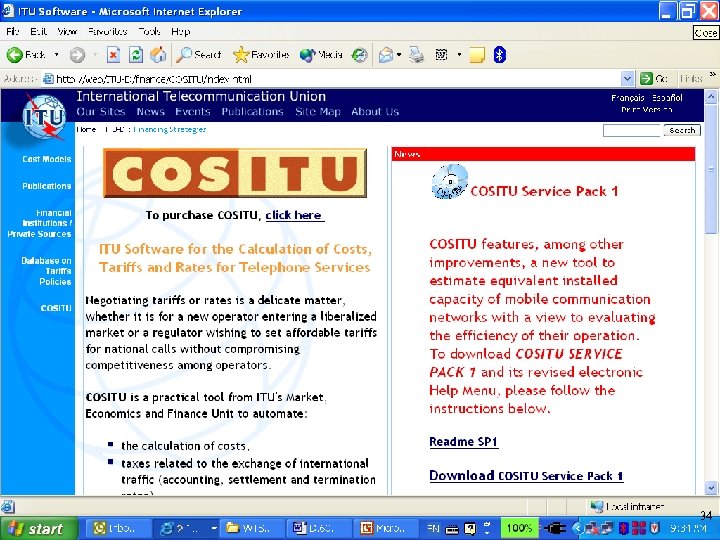Click the COSITU banner logo image
The width and height of the screenshot is (720, 540).
pyautogui.click(x=235, y=173)
